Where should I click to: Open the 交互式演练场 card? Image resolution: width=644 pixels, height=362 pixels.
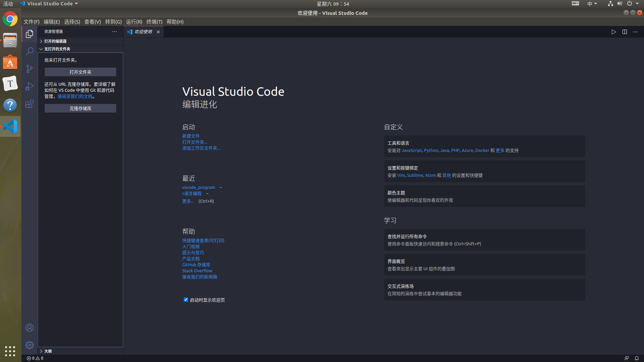pyautogui.click(x=484, y=290)
